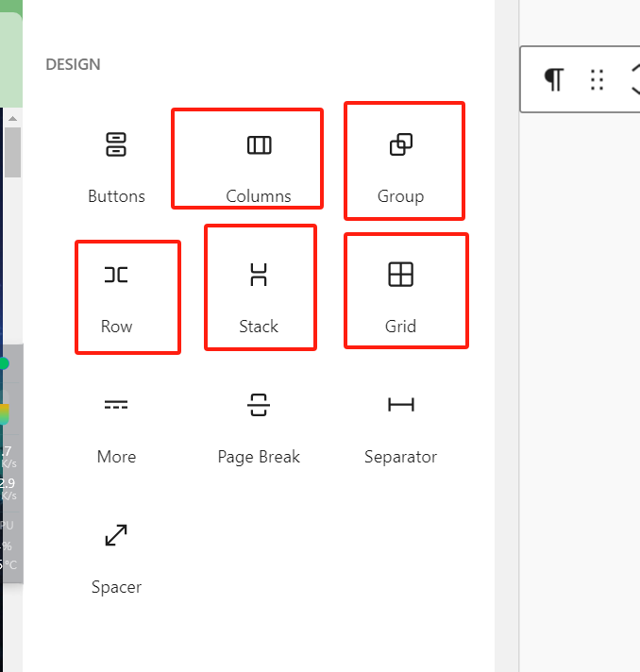Screen dimensions: 640x672
Task: Choose the Stack block icon
Action: point(259,275)
